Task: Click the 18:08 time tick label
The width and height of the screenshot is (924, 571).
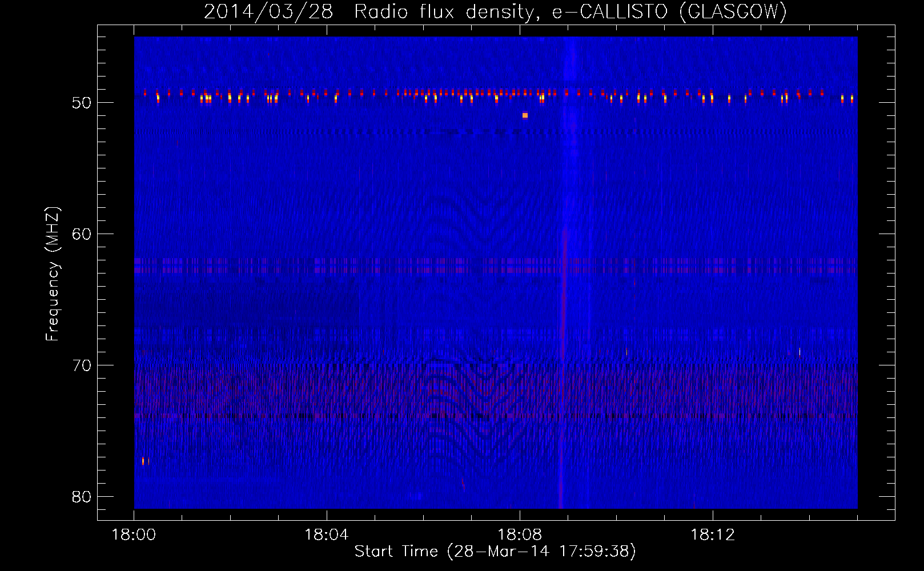Action: 520,535
